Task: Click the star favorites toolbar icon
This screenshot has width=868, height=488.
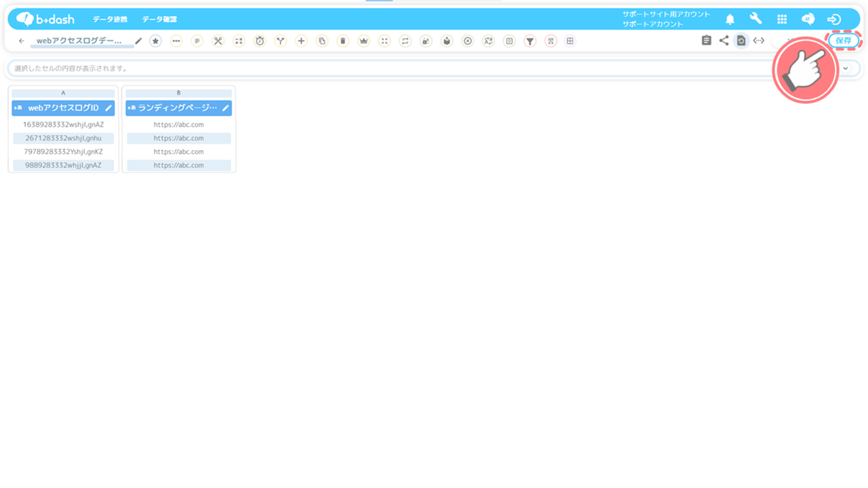Action: click(x=156, y=41)
